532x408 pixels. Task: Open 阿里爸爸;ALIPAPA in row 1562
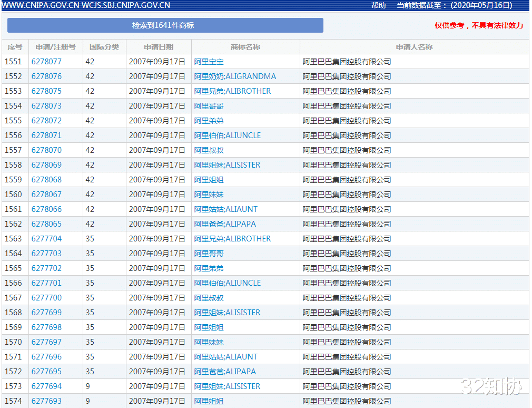[225, 224]
